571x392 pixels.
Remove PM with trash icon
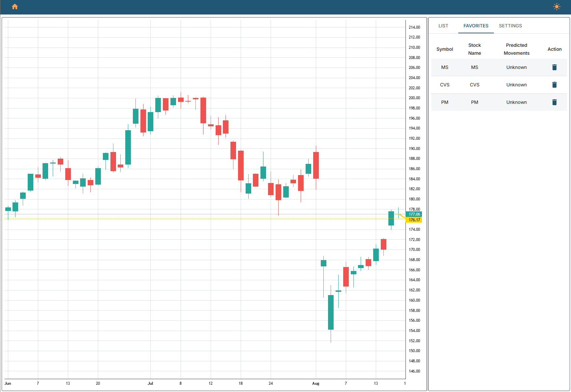554,102
